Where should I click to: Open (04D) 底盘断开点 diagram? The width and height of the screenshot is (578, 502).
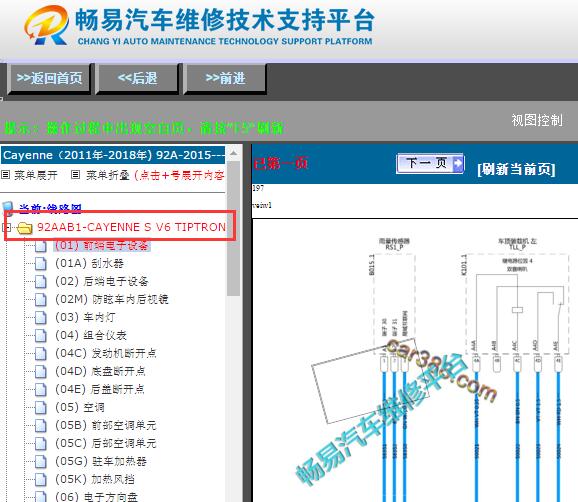pos(100,371)
